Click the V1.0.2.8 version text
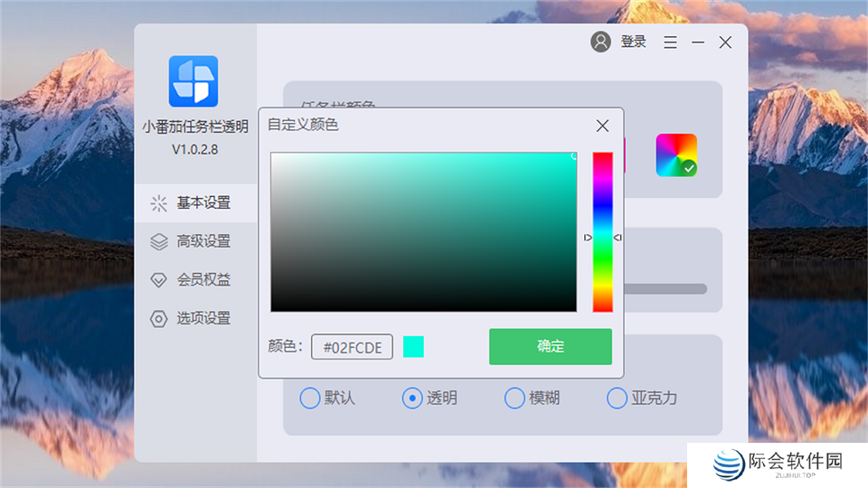The height and width of the screenshot is (488, 868). point(195,149)
